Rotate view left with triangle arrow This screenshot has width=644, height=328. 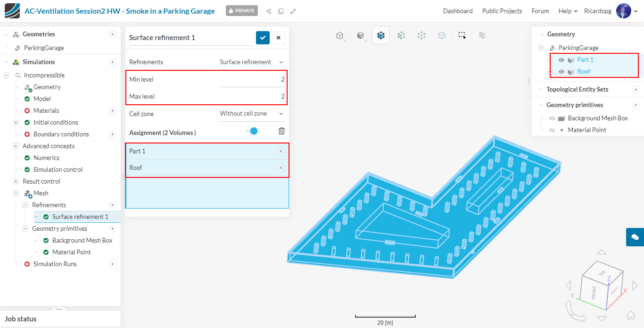coord(568,286)
